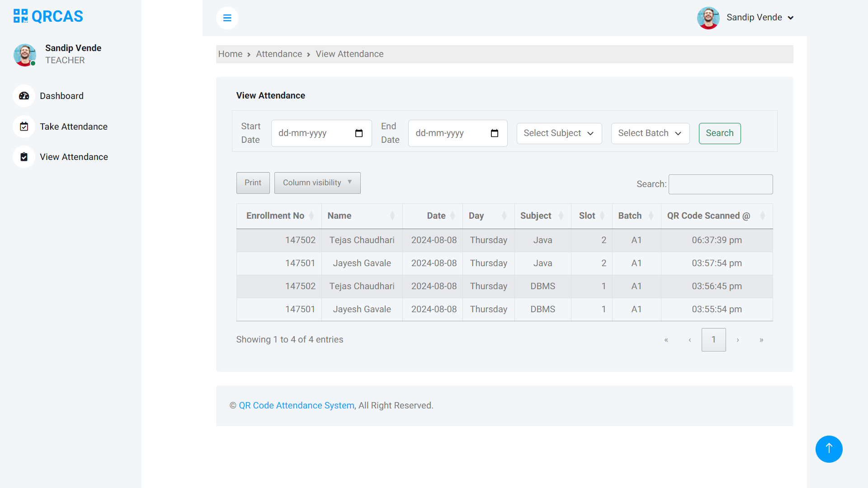Go to the Attendance breadcrumb item
The width and height of the screenshot is (868, 488).
[278, 54]
